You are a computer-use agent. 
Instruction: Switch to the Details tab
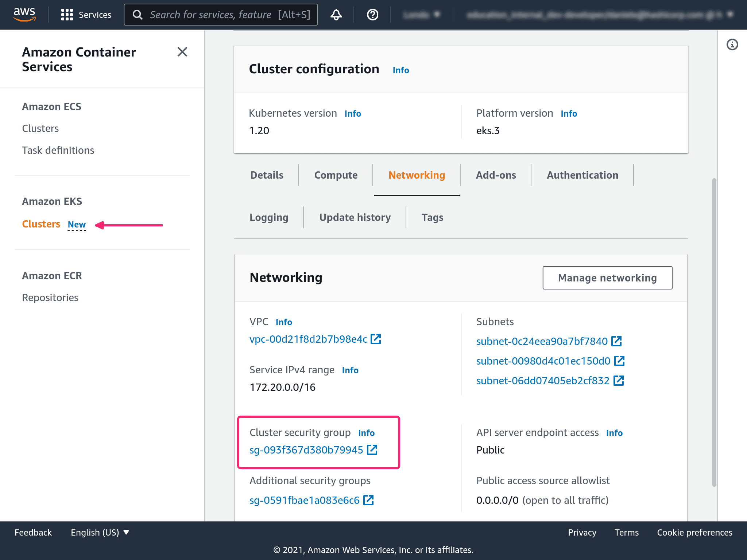coord(267,175)
